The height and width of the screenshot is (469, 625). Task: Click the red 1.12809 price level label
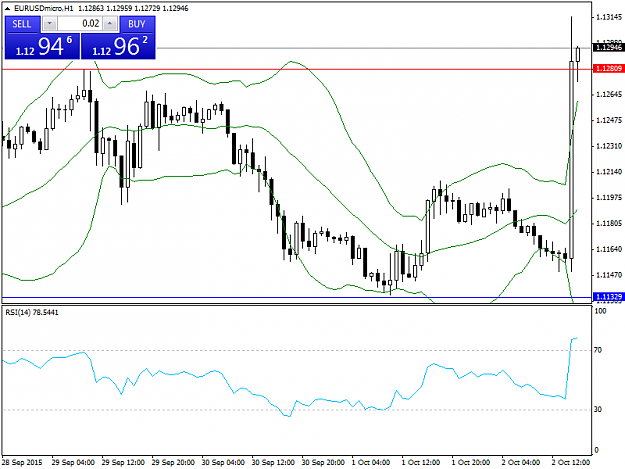608,69
